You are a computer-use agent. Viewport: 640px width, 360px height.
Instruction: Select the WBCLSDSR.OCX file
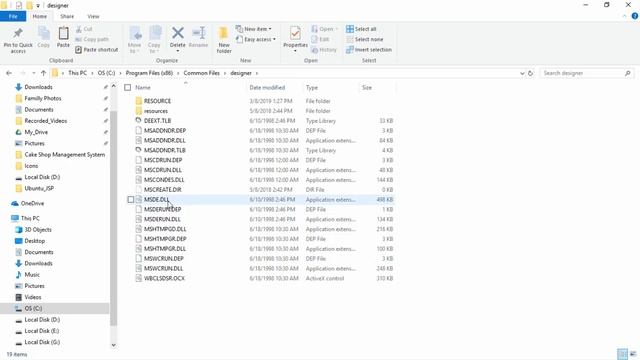pos(164,278)
